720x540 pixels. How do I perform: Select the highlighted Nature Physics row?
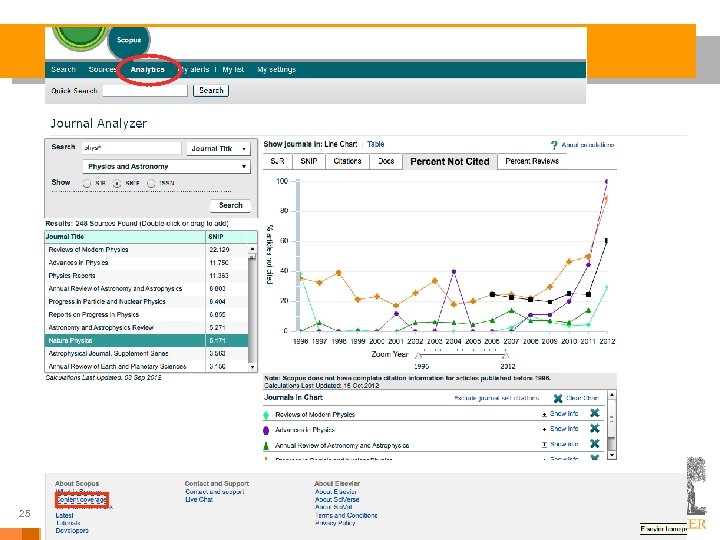click(x=147, y=341)
